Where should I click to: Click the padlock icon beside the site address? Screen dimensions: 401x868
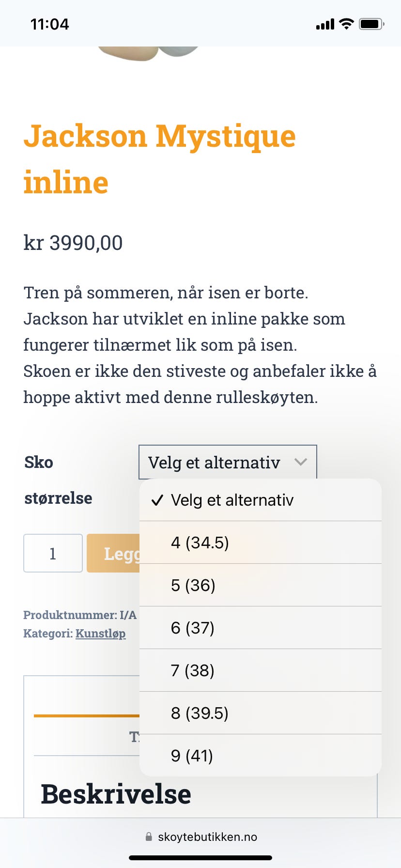(149, 837)
